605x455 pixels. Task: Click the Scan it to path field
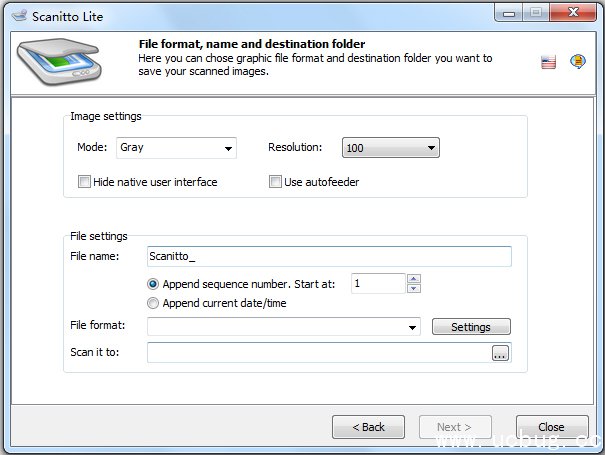318,353
